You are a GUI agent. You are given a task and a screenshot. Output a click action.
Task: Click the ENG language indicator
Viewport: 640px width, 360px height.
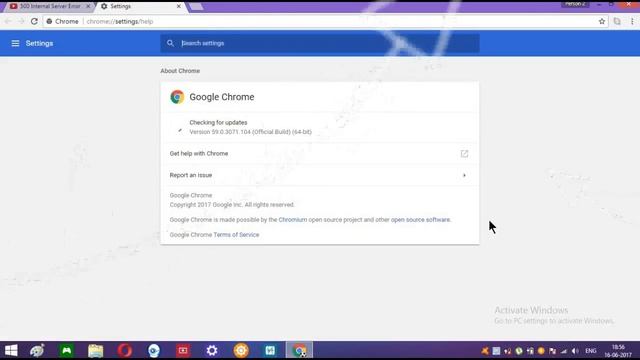point(591,351)
